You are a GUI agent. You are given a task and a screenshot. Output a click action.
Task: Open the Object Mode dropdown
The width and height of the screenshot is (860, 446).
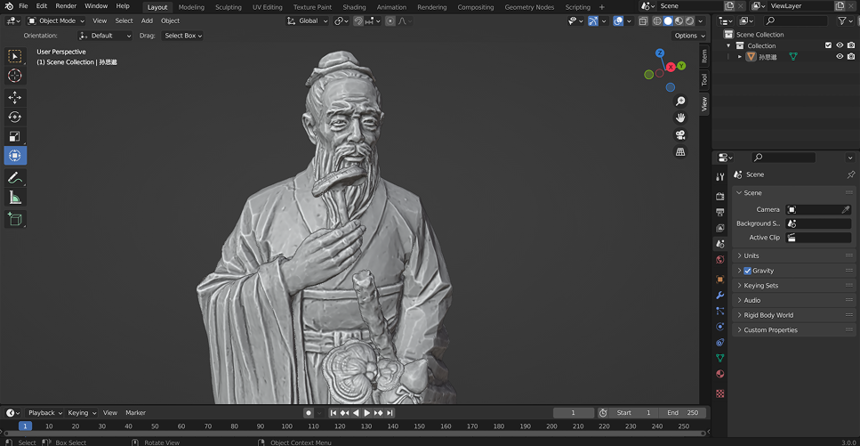pos(56,21)
